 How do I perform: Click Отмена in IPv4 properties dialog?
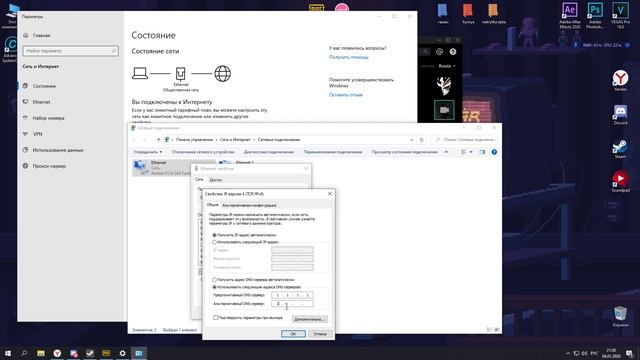320,334
